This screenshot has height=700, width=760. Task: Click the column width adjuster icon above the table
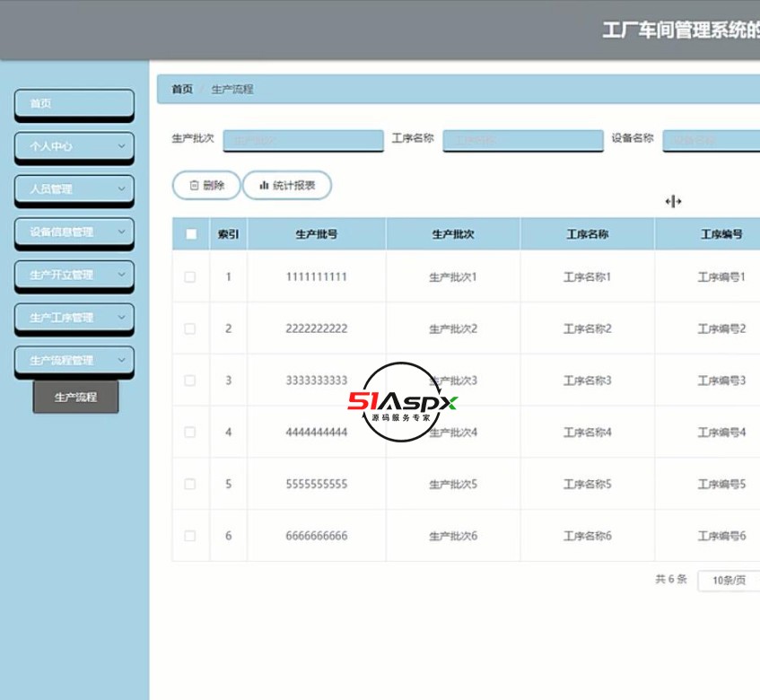point(673,201)
